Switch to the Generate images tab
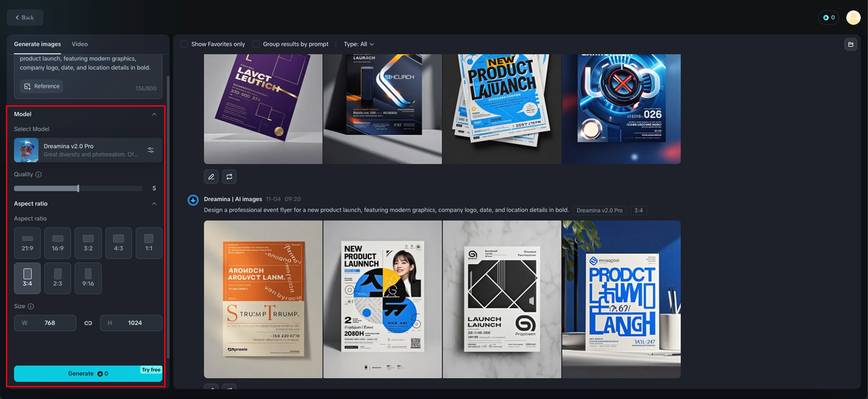The image size is (868, 399). [37, 44]
